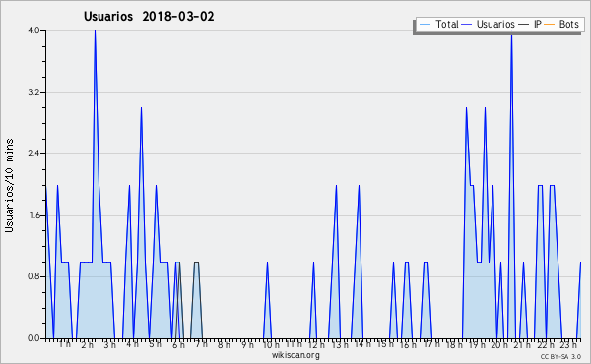The width and height of the screenshot is (591, 364).
Task: Click the '20 h' x-axis label
Action: (x=499, y=345)
